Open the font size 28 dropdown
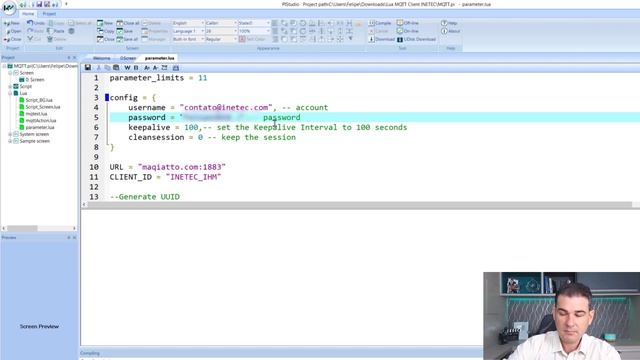Image resolution: width=640 pixels, height=360 pixels. [221, 31]
